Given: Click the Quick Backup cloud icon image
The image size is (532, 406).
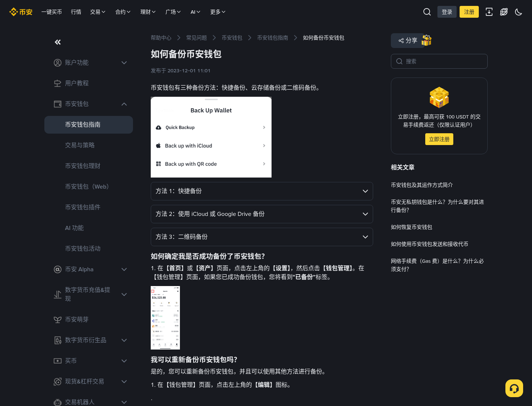Looking at the screenshot, I should [158, 127].
